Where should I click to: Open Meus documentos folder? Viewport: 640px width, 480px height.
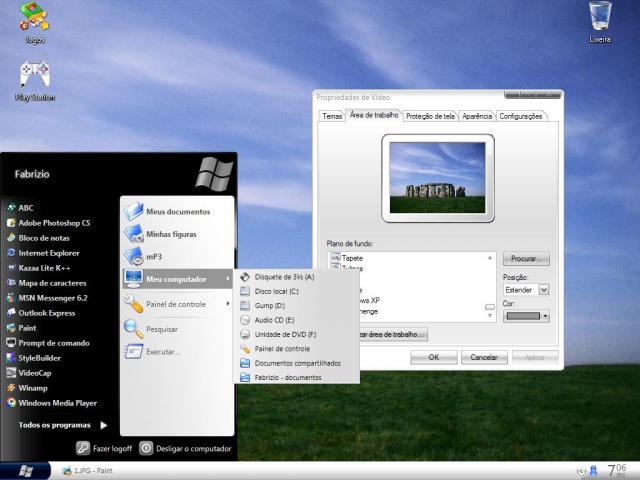point(177,211)
